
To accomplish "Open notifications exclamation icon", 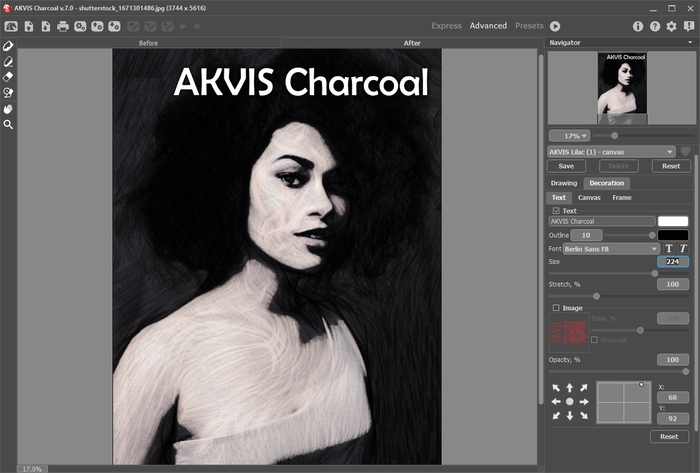I will 689,26.
